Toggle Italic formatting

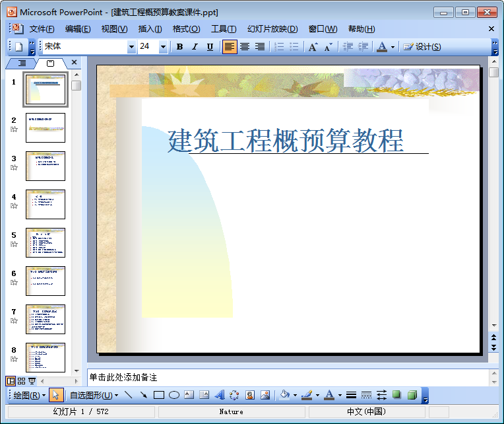195,47
